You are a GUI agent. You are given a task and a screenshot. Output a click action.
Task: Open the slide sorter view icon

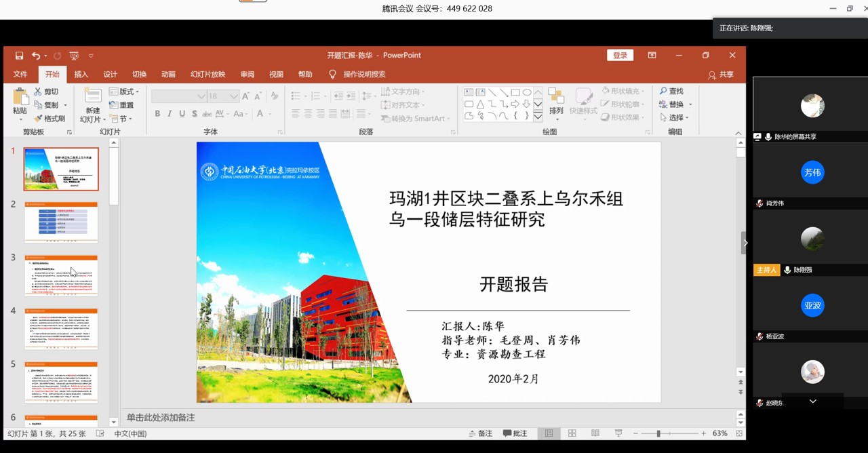tap(572, 433)
